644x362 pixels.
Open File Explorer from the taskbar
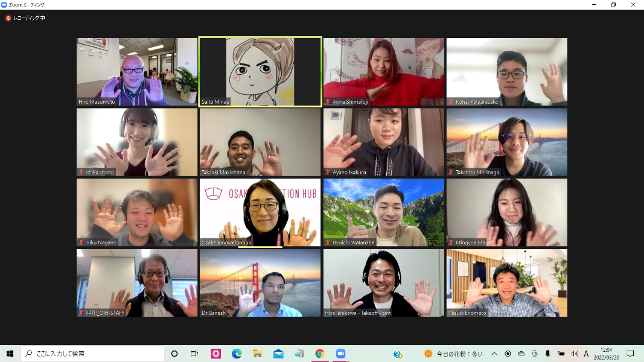pos(257,354)
